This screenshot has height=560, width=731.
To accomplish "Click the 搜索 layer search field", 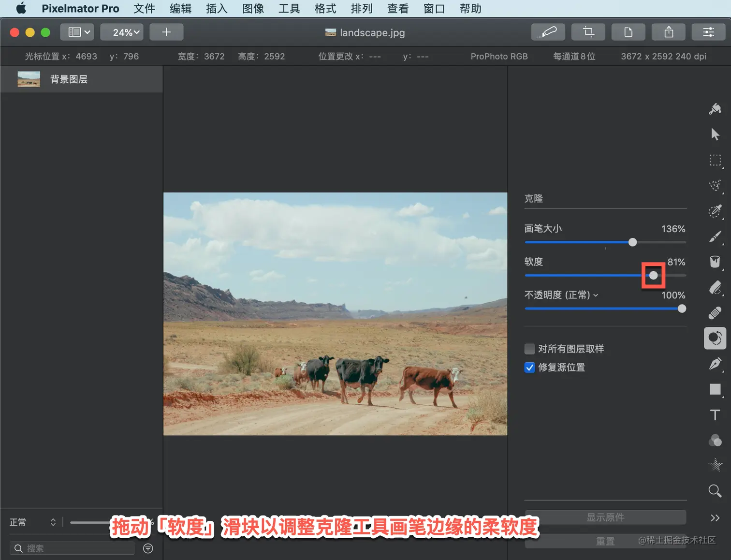I will coord(73,548).
